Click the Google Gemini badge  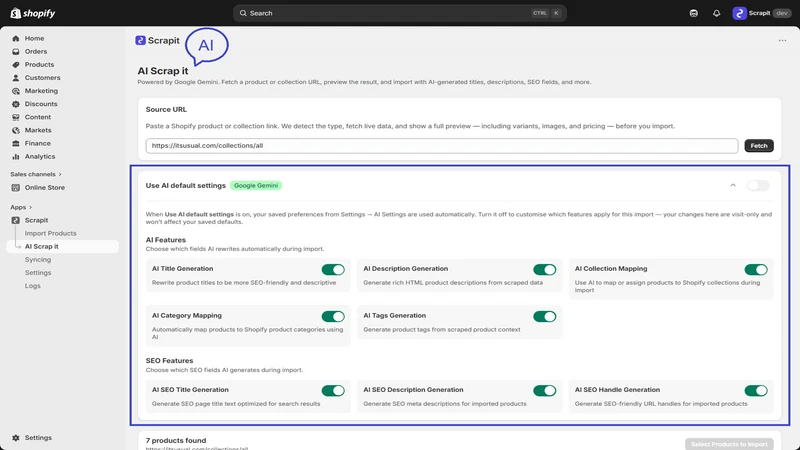256,186
